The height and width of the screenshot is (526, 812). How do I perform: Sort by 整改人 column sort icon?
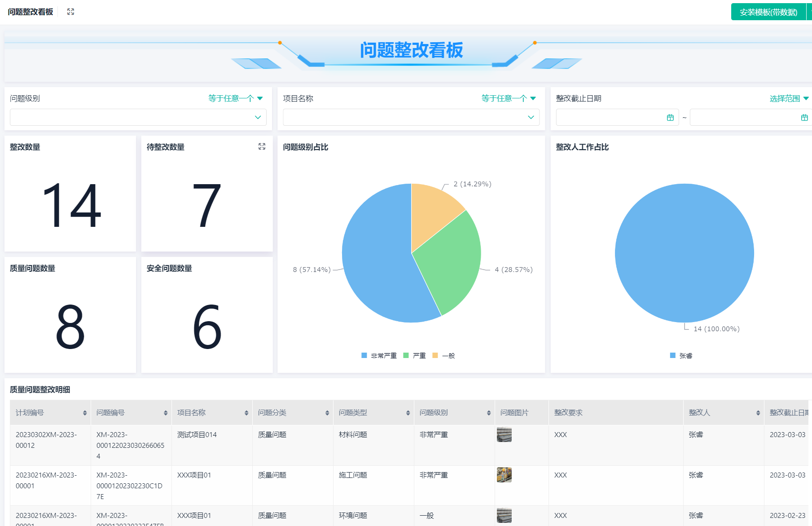point(758,413)
